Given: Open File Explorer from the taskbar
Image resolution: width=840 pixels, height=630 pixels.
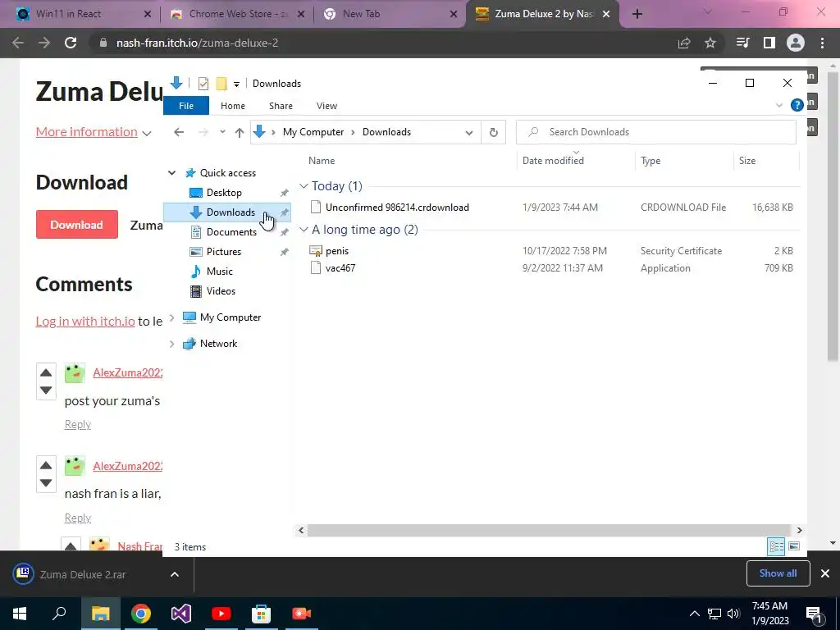Looking at the screenshot, I should pyautogui.click(x=100, y=614).
